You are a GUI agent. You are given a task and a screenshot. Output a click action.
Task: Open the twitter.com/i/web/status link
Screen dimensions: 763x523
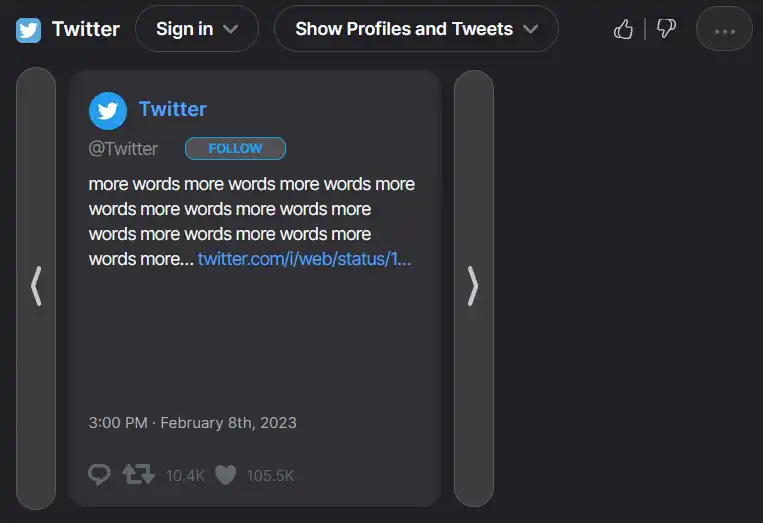[x=304, y=259]
